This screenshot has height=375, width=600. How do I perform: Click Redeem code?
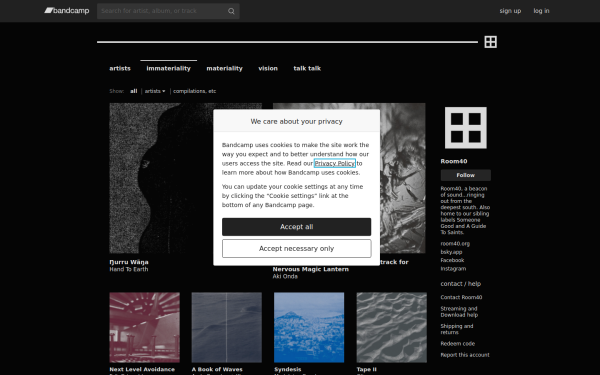click(x=457, y=344)
